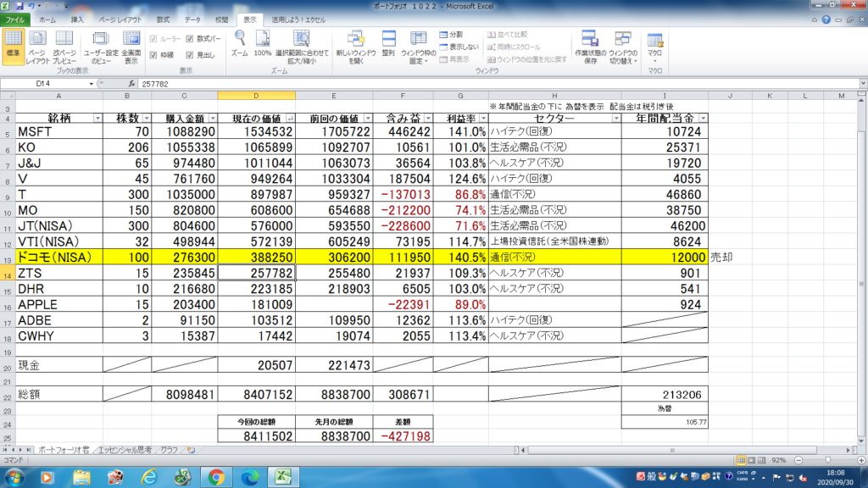
Task: Toggle the Gridlines (枠線) checkbox
Action: (x=153, y=55)
